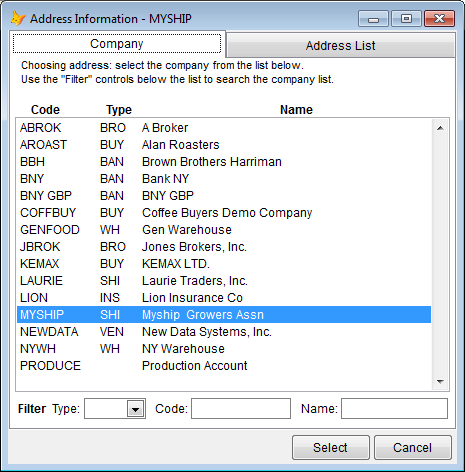Click the Type column header

119,110
